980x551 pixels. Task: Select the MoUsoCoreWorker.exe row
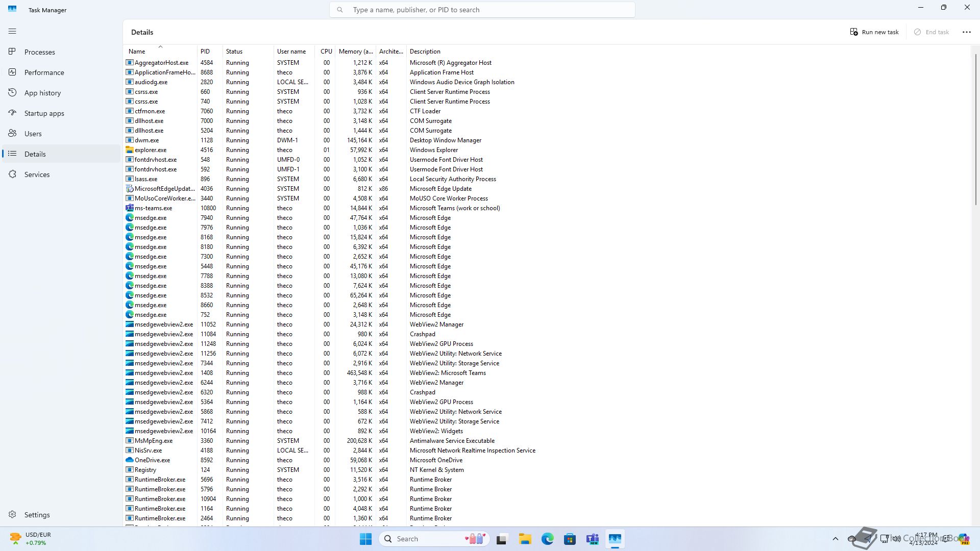[546, 198]
